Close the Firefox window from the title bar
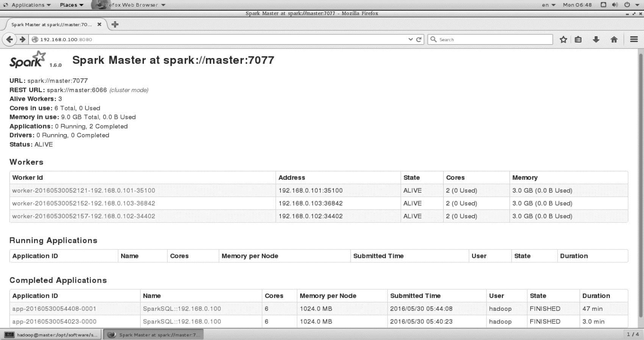 click(640, 14)
